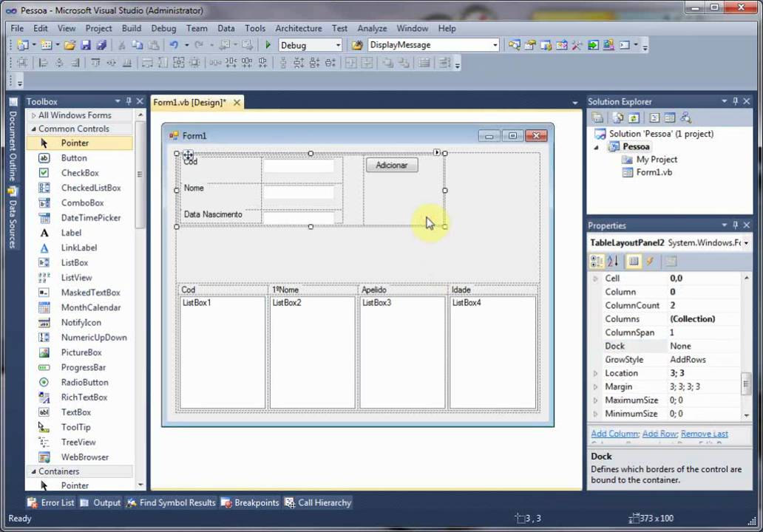Select the NumericUpDown control in Toolbox
This screenshot has width=763, height=532.
click(94, 338)
